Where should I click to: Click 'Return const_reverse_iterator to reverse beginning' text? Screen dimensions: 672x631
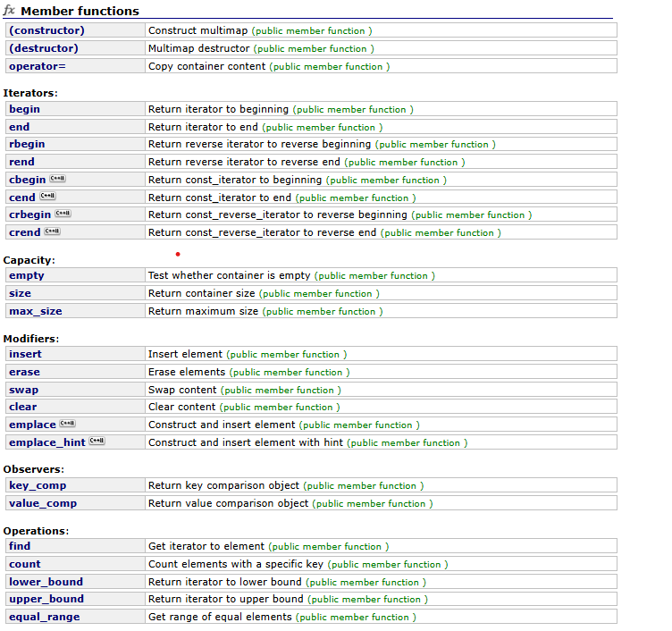278,215
